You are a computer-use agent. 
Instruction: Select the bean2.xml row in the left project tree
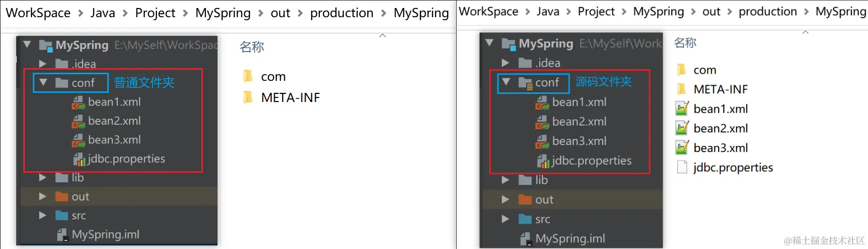pos(119,121)
